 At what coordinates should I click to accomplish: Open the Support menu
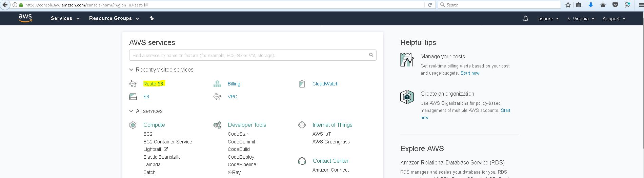click(614, 19)
